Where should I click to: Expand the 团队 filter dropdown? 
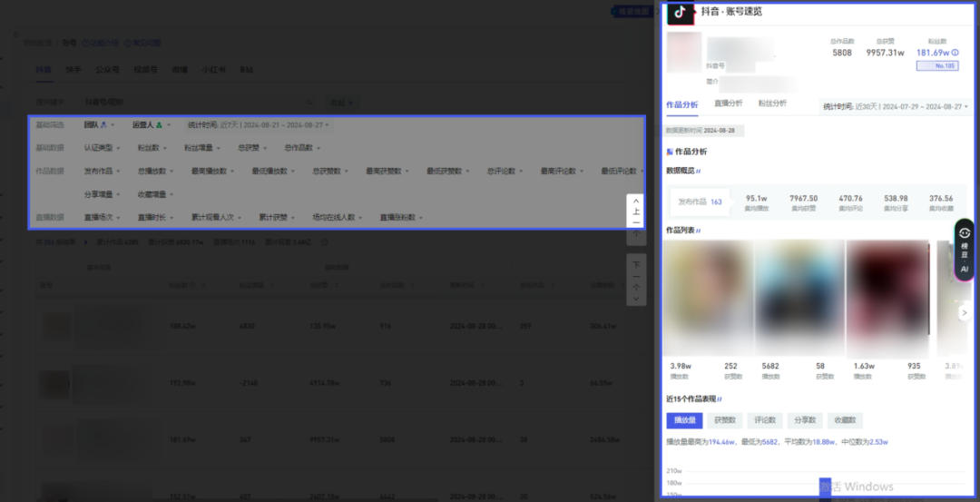pyautogui.click(x=100, y=125)
